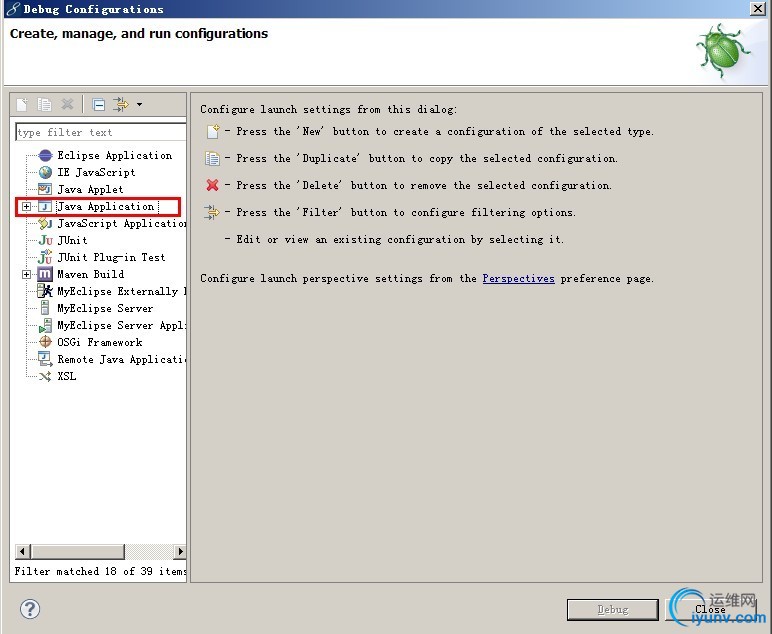Select 'Java Applet' configuration type

tap(90, 189)
